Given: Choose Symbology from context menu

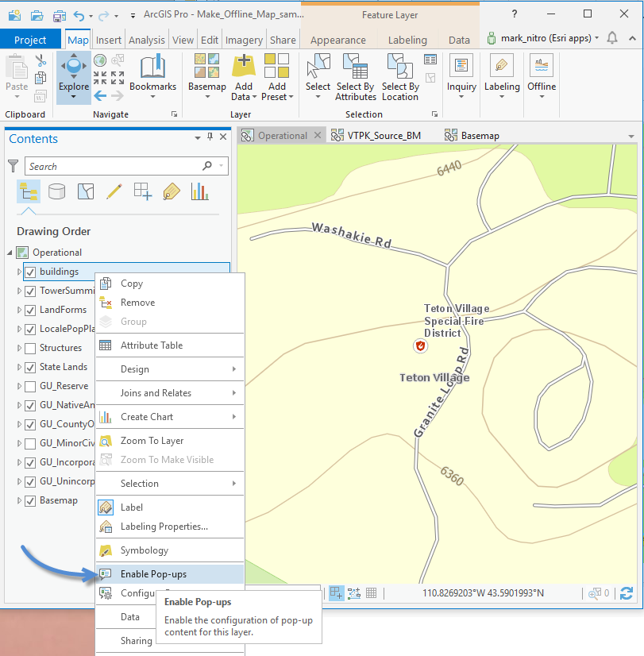Looking at the screenshot, I should (170, 550).
